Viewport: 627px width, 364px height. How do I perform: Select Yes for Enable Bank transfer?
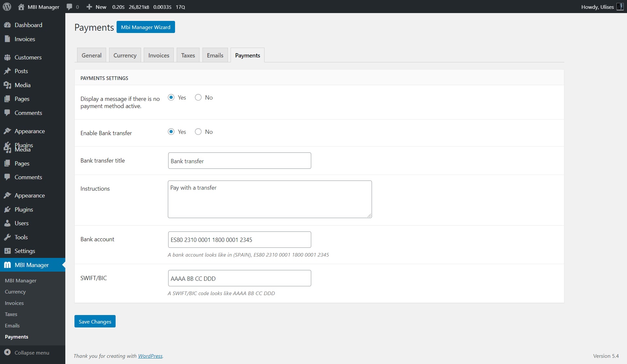click(171, 132)
